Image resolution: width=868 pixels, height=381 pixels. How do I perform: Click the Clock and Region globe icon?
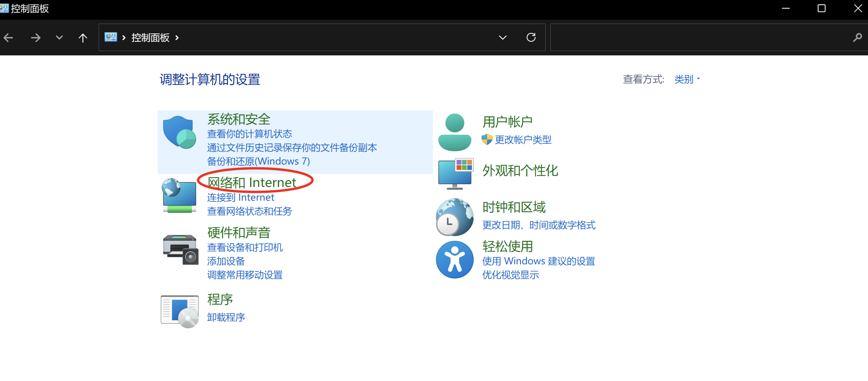(x=454, y=217)
